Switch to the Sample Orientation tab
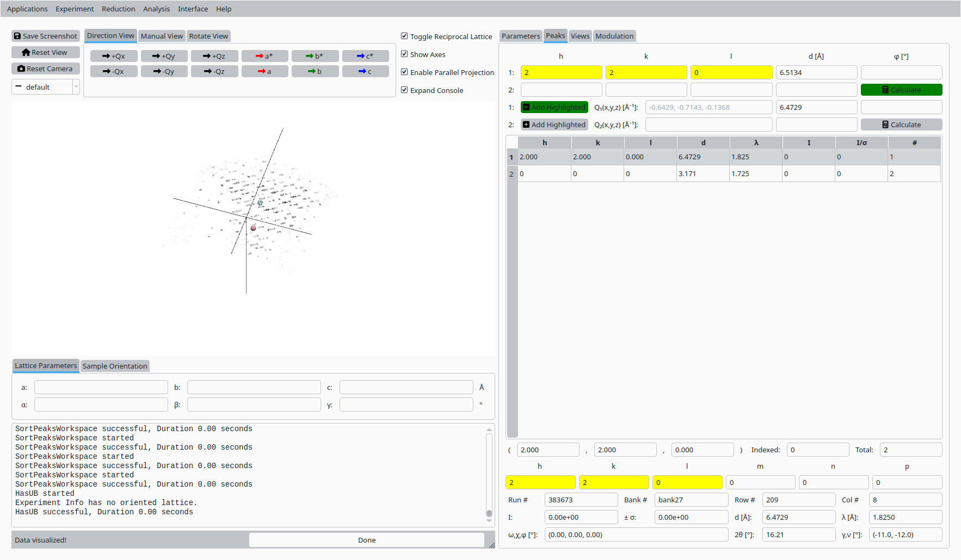The height and width of the screenshot is (560, 961). pos(115,366)
